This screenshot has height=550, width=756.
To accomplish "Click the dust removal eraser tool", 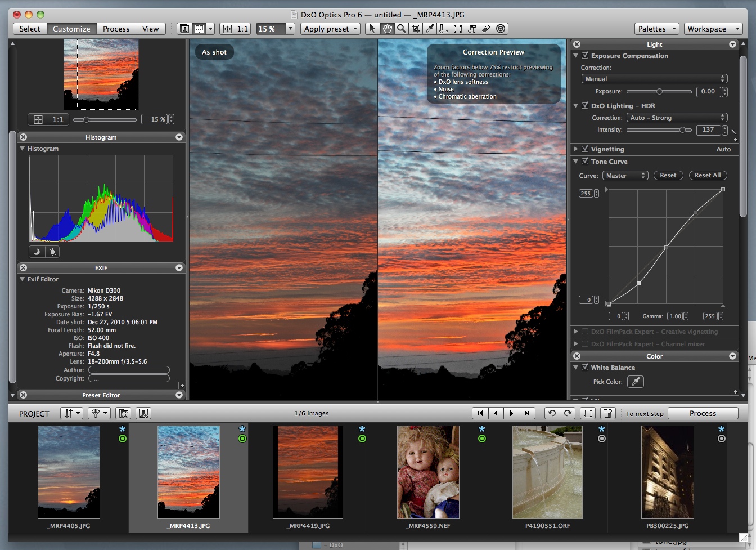I will click(x=487, y=29).
